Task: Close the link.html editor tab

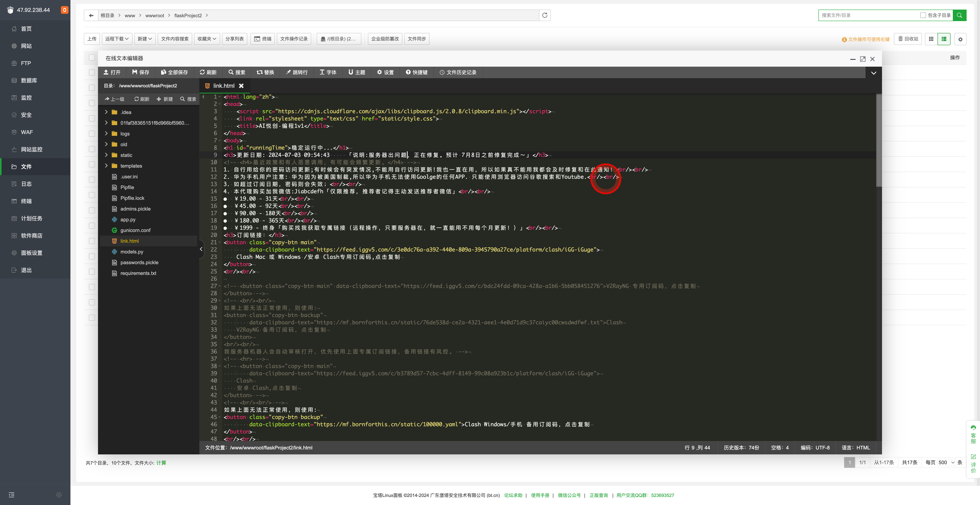Action: point(241,86)
